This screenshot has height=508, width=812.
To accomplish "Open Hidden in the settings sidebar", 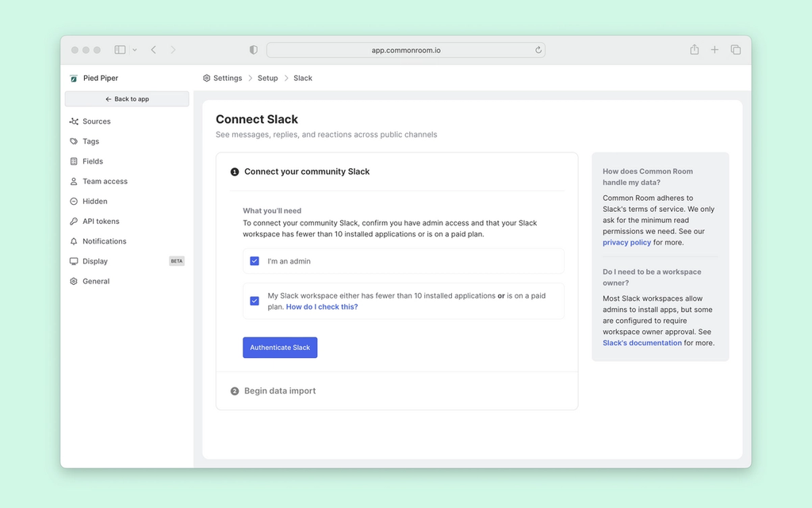I will click(x=127, y=201).
